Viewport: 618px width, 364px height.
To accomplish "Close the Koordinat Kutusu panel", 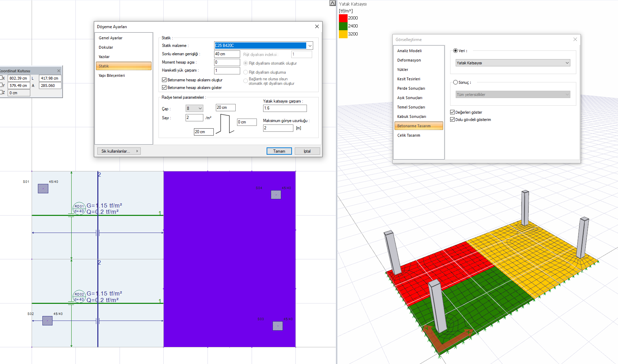I will point(59,71).
